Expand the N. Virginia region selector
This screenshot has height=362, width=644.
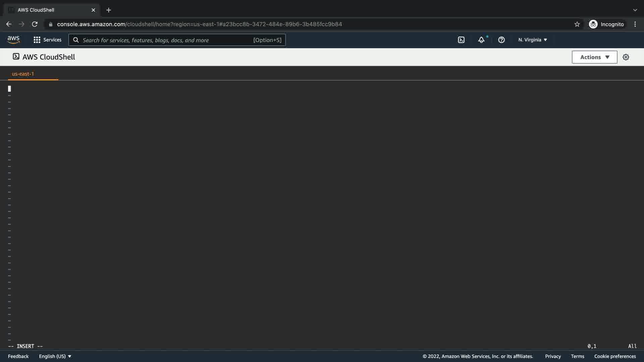(x=533, y=40)
